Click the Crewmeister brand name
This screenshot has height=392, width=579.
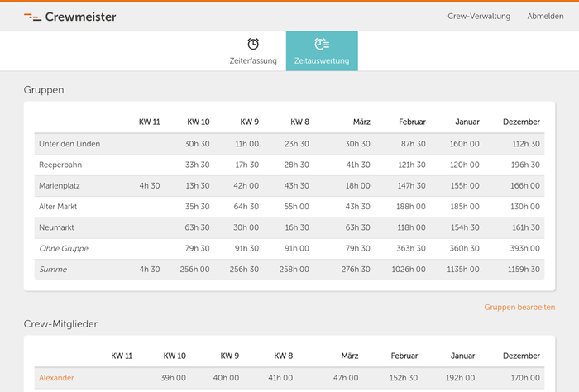[x=80, y=17]
